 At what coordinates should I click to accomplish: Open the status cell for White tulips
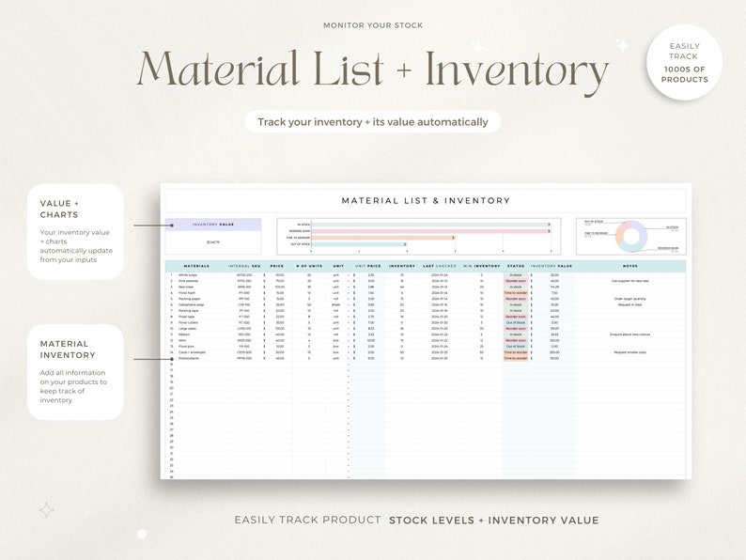pos(516,275)
